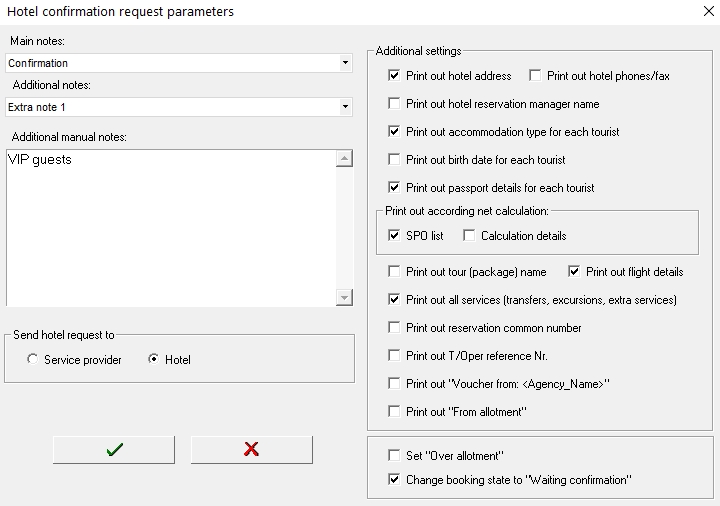This screenshot has width=720, height=506.
Task: Uncheck Change booking state to Waiting confirmation
Action: click(x=394, y=479)
